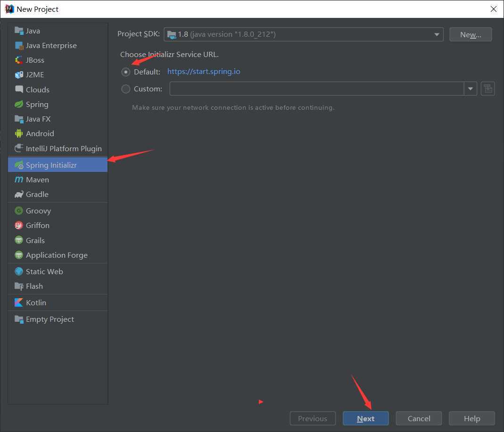Viewport: 504px width, 432px height.
Task: Choose the Groovy label in list
Action: pyautogui.click(x=38, y=211)
